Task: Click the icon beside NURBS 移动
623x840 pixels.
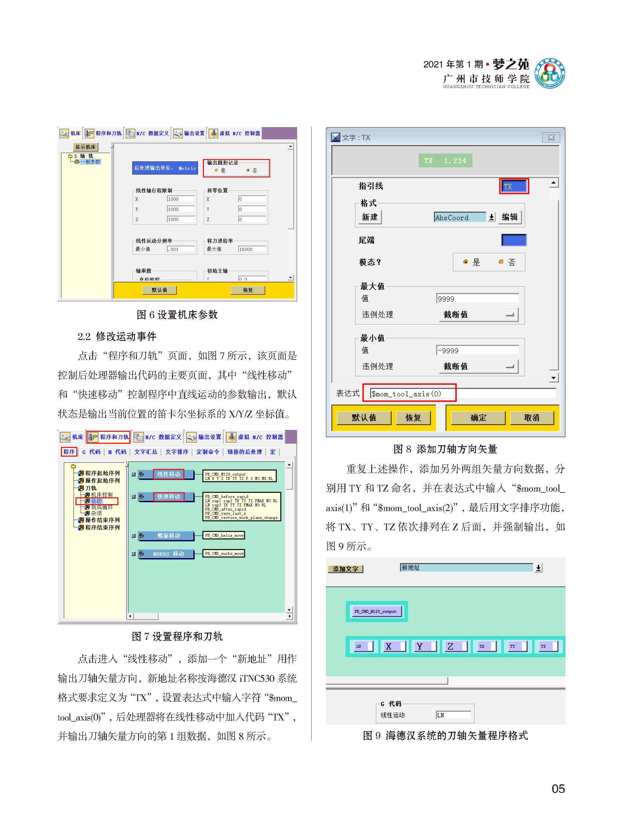Action: [141, 554]
